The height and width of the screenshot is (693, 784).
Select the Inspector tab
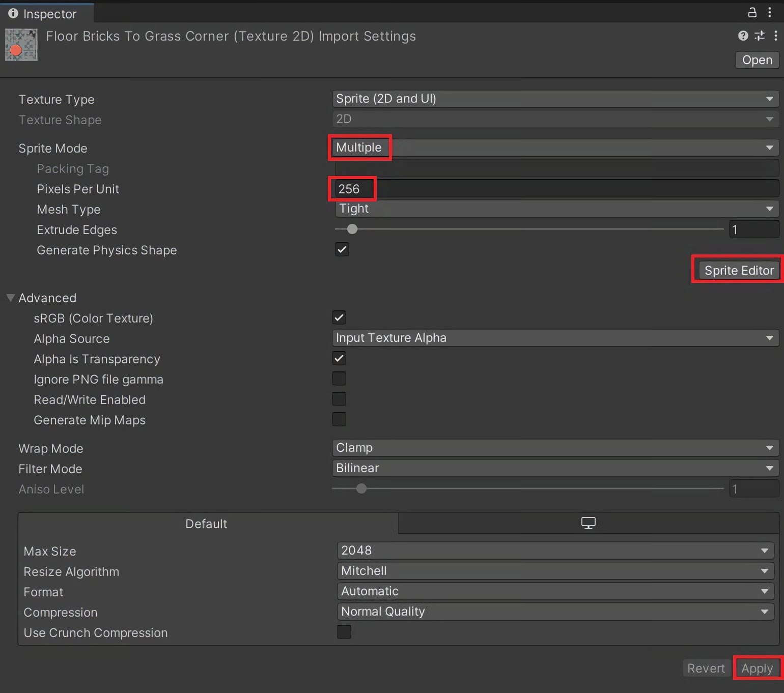pyautogui.click(x=46, y=13)
